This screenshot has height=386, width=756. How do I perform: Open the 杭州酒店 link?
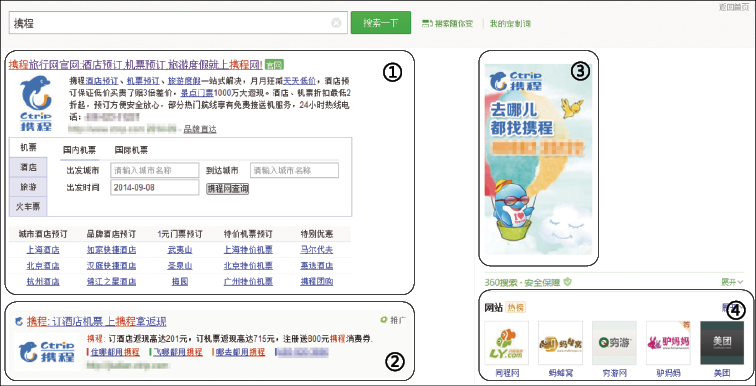43,282
